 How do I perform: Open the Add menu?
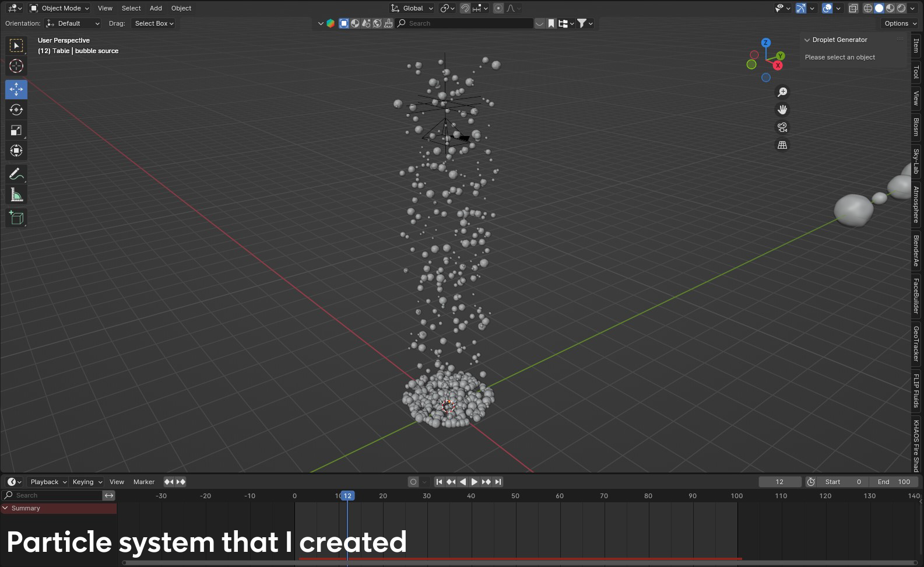(156, 8)
